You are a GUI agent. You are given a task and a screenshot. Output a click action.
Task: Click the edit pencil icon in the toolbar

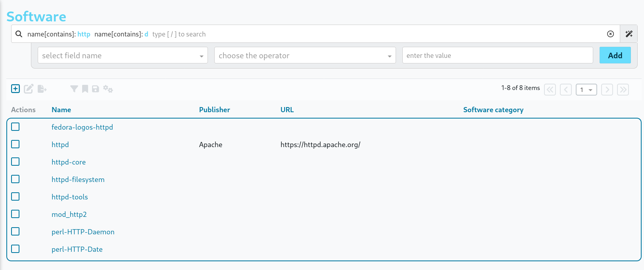click(29, 89)
